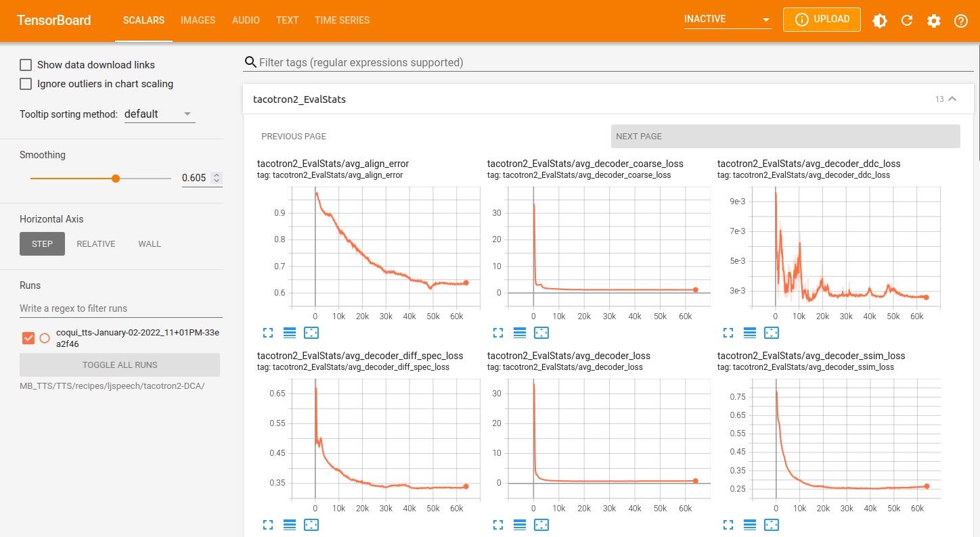
Task: Open Tooltip sorting method dropdown
Action: pos(160,114)
